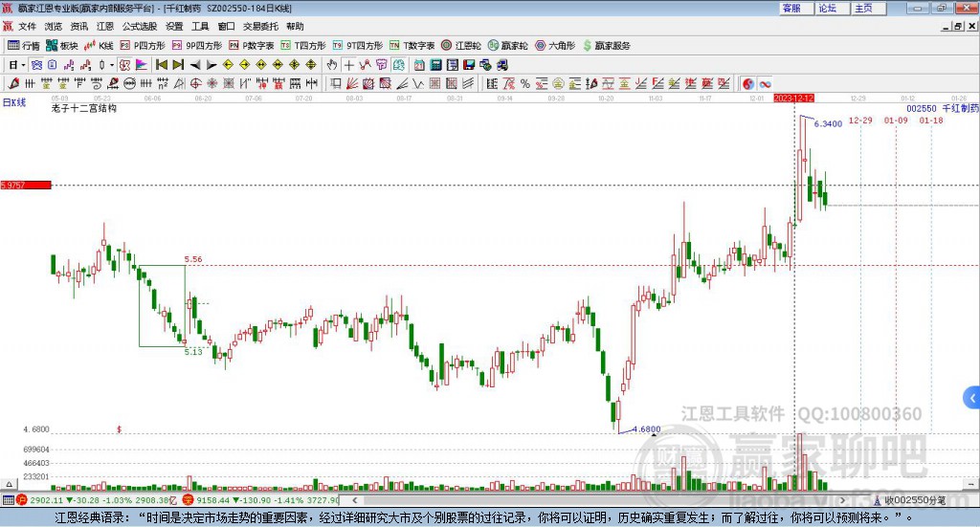980x527 pixels.
Task: Open the 江恩 menu
Action: 105,26
